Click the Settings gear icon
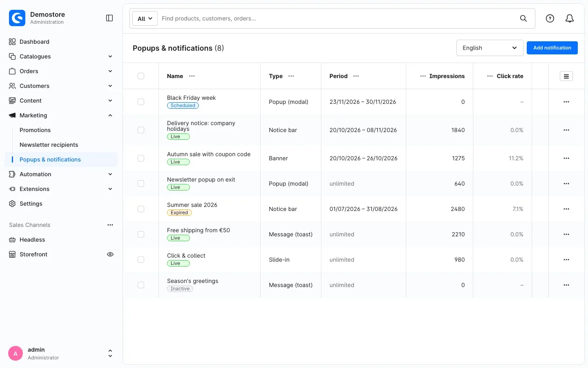This screenshot has width=588, height=368. tap(12, 204)
